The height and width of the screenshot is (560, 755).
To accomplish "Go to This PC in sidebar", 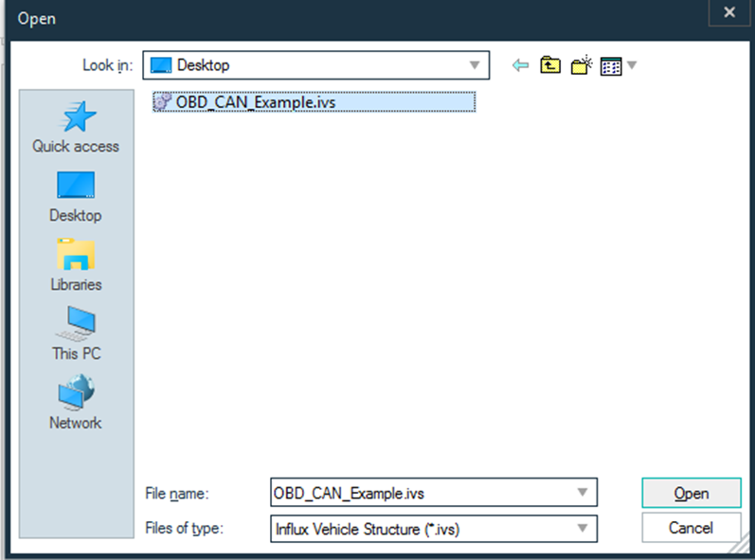I will pyautogui.click(x=76, y=334).
